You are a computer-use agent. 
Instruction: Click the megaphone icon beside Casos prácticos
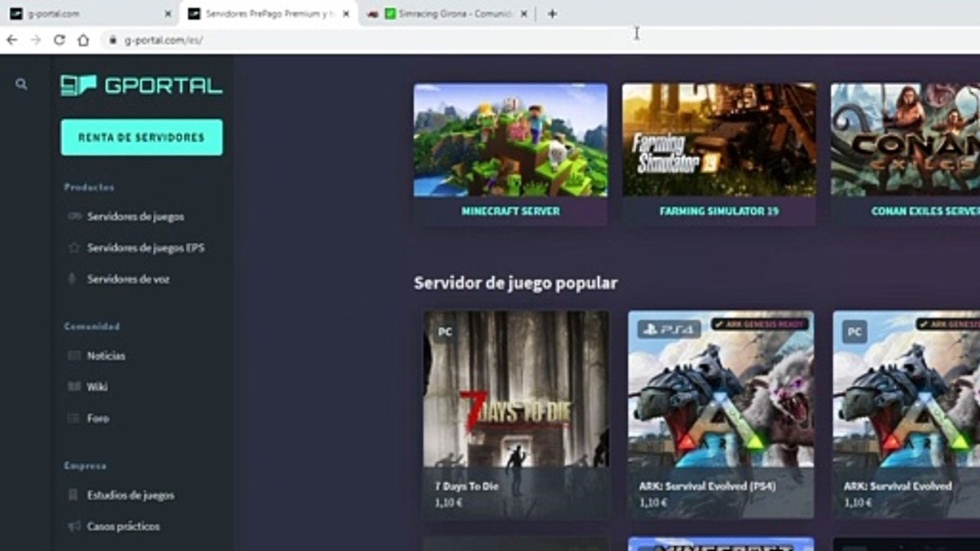pyautogui.click(x=74, y=527)
